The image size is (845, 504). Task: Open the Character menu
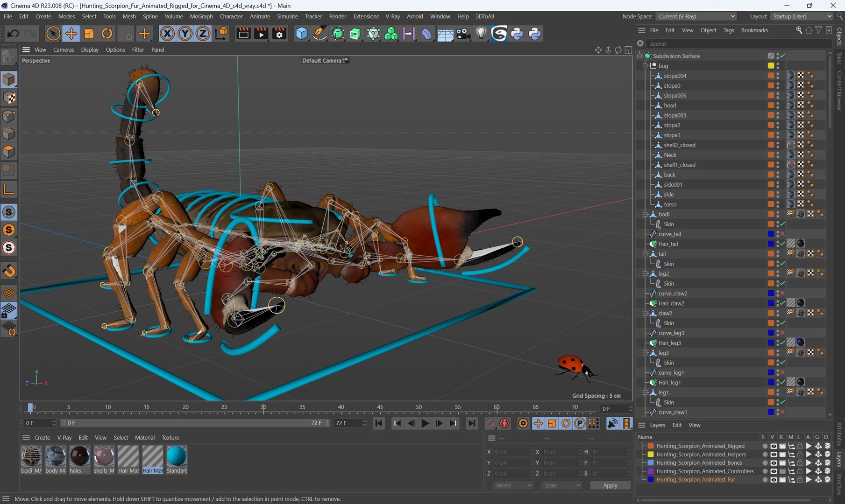tap(231, 16)
